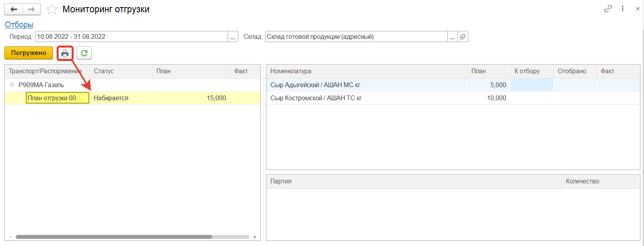Open period selection ellipsis button
644x246 pixels.
(233, 37)
